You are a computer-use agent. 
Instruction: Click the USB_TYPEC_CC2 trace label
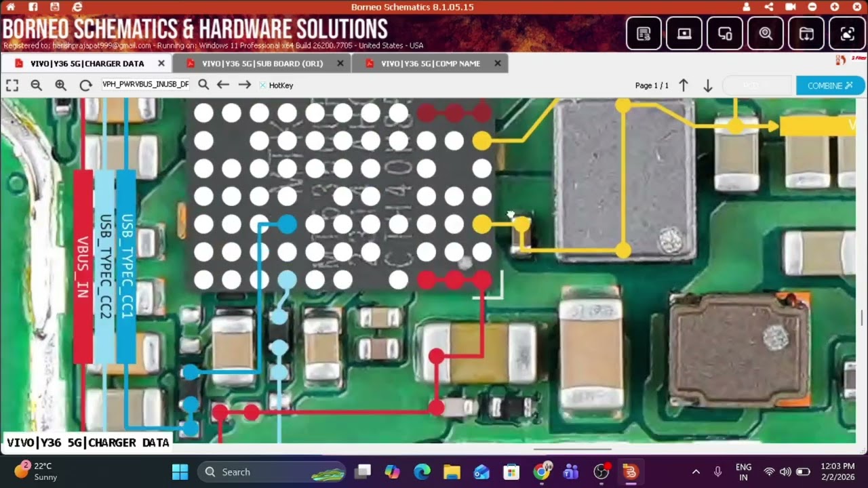104,266
